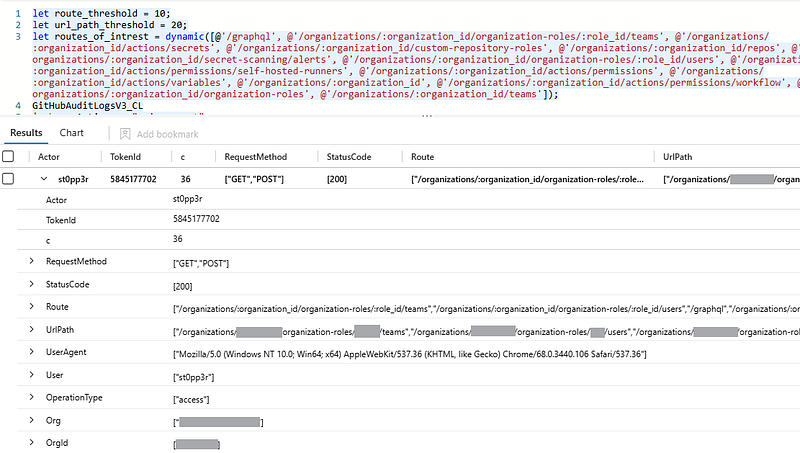Click the expanded Route value list
Image resolution: width=800 pixels, height=453 pixels.
486,309
